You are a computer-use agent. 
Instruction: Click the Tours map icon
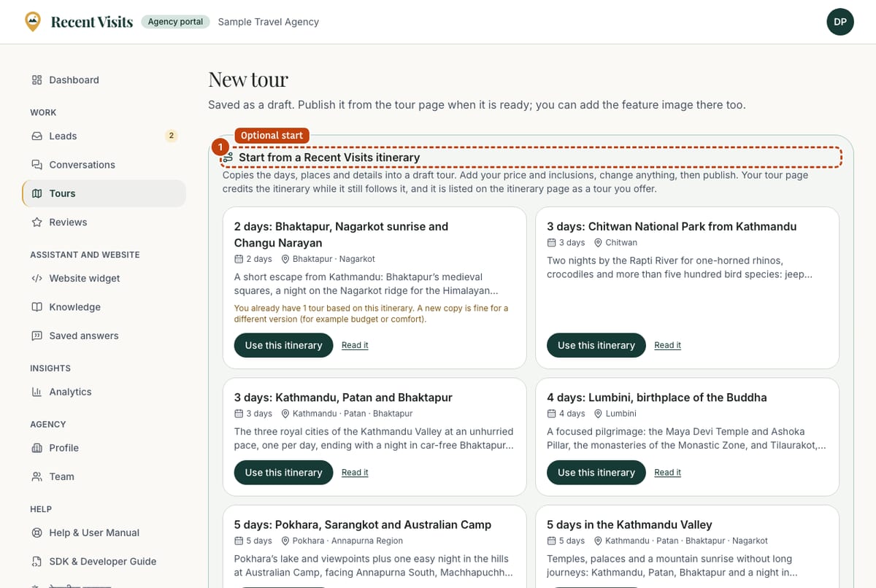point(36,193)
